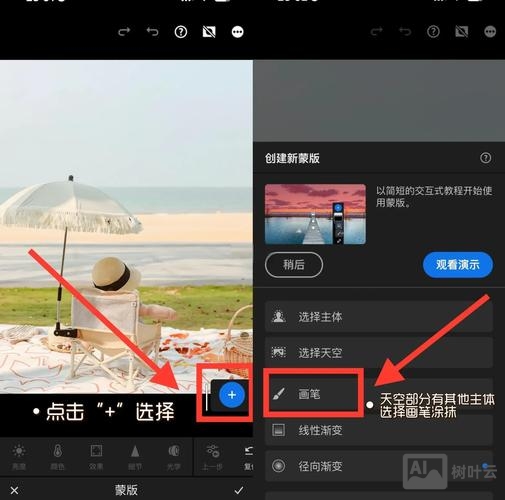Image resolution: width=505 pixels, height=500 pixels.
Task: Click the dimmed help icon in the right header
Action: 433,32
